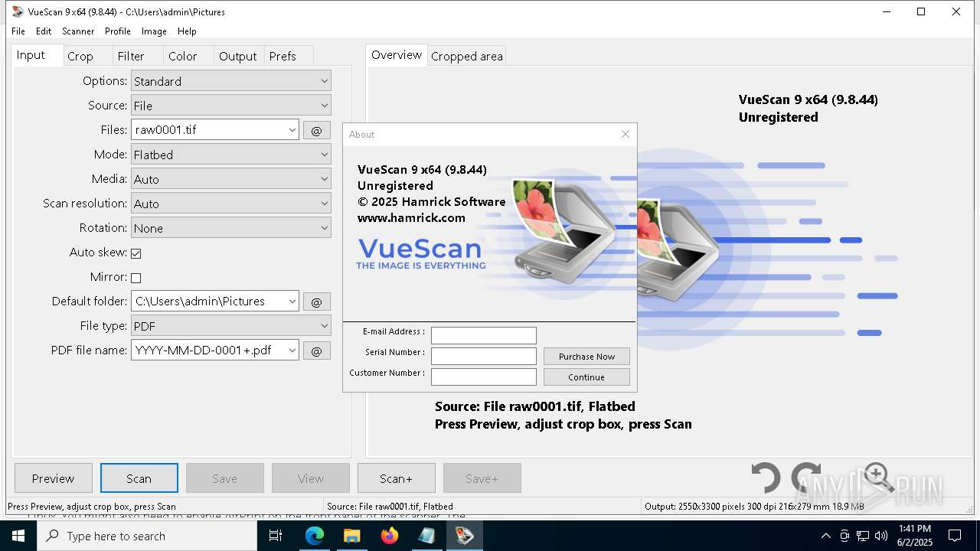Click the Scan button
Viewport: 980px width, 551px height.
(x=139, y=478)
